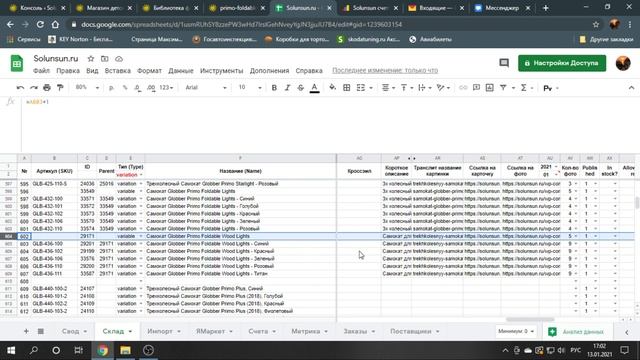This screenshot has width=640, height=360.
Task: Open the font family Arial dropdown
Action: (206, 88)
